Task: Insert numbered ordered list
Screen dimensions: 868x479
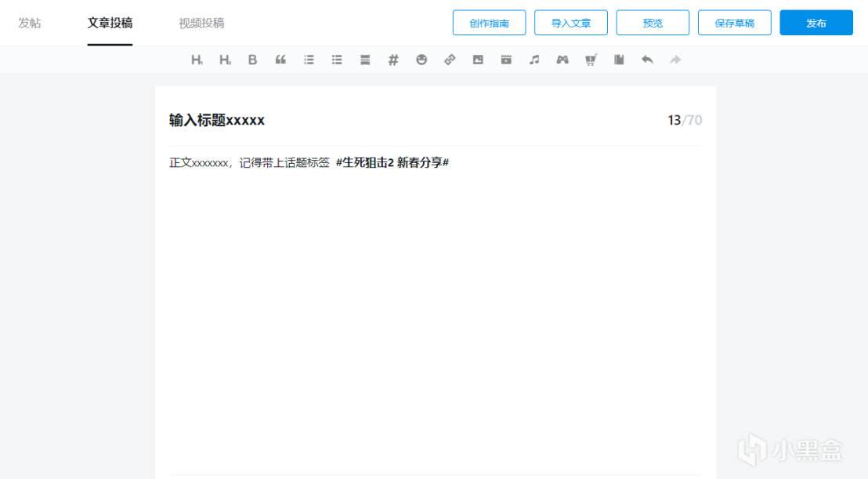Action: 309,60
